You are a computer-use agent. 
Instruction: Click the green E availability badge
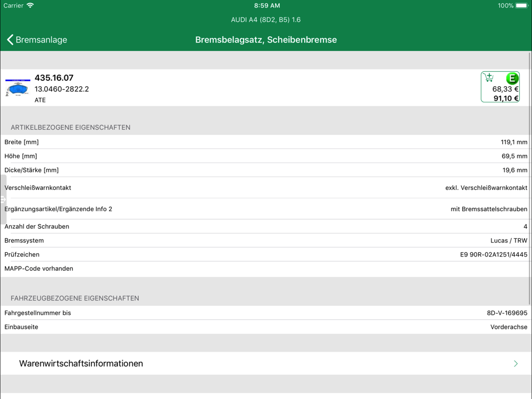[512, 78]
